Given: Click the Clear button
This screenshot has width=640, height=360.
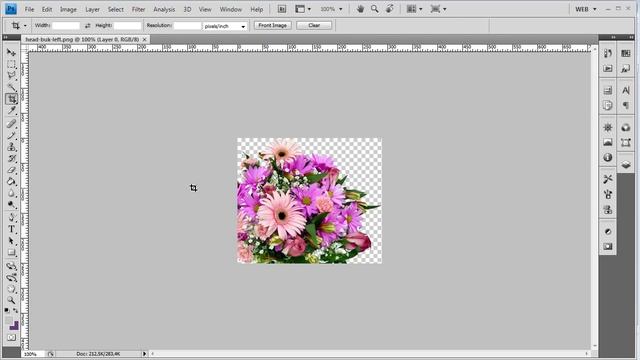Looking at the screenshot, I should tap(314, 25).
